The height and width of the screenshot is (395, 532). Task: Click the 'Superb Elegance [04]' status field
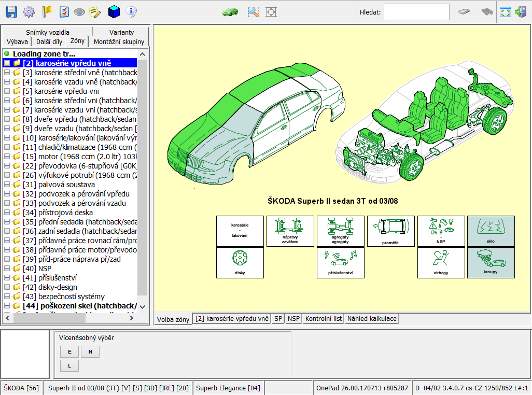pyautogui.click(x=228, y=388)
